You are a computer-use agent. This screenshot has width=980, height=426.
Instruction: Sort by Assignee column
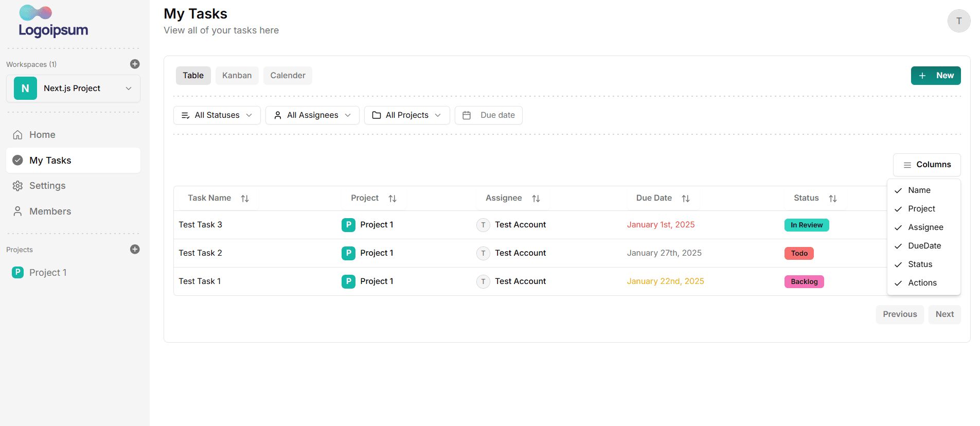tap(536, 199)
